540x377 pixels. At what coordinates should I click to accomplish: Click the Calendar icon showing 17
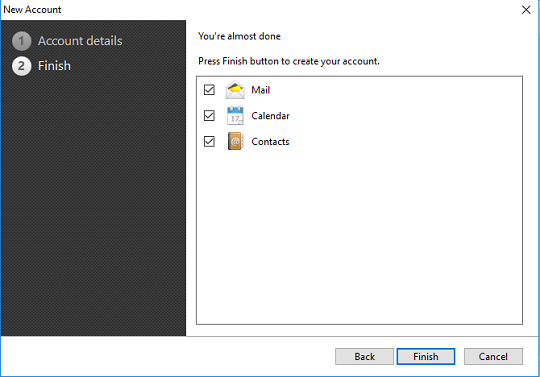pos(235,116)
